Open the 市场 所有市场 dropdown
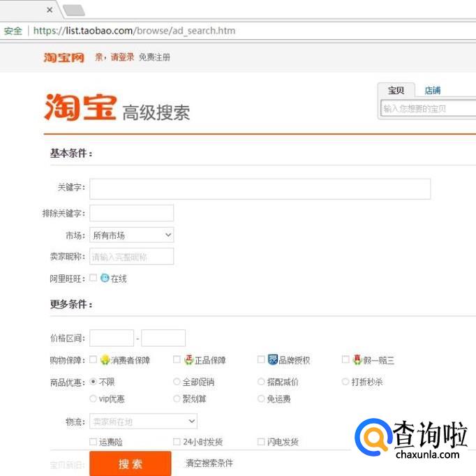 132,235
